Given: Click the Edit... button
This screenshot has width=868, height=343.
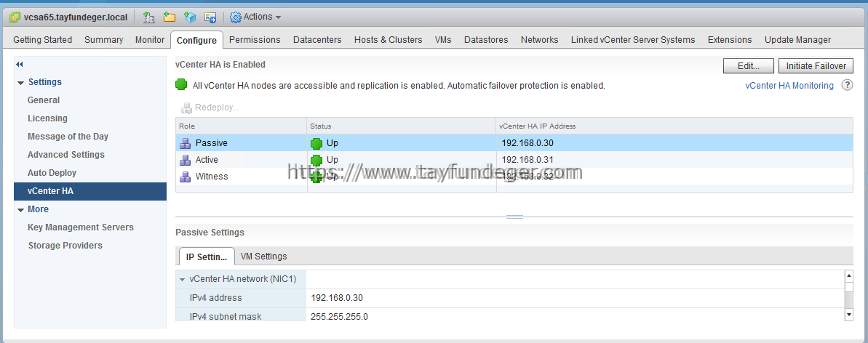Looking at the screenshot, I should pyautogui.click(x=749, y=66).
